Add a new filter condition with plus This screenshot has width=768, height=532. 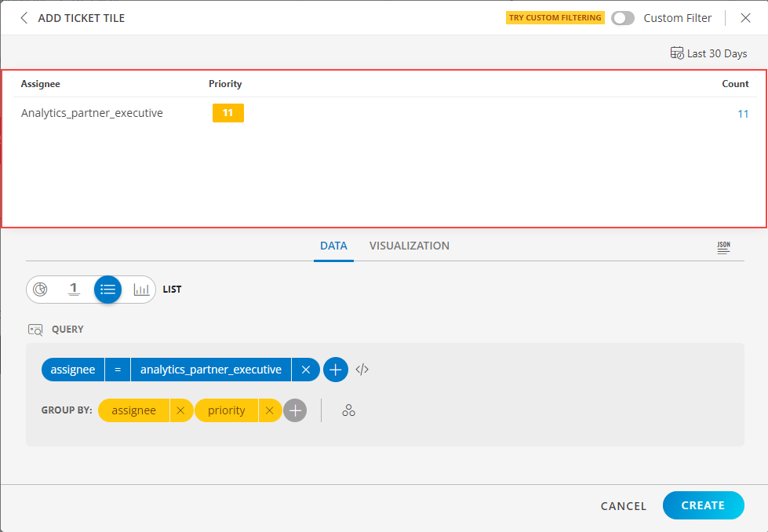[335, 369]
